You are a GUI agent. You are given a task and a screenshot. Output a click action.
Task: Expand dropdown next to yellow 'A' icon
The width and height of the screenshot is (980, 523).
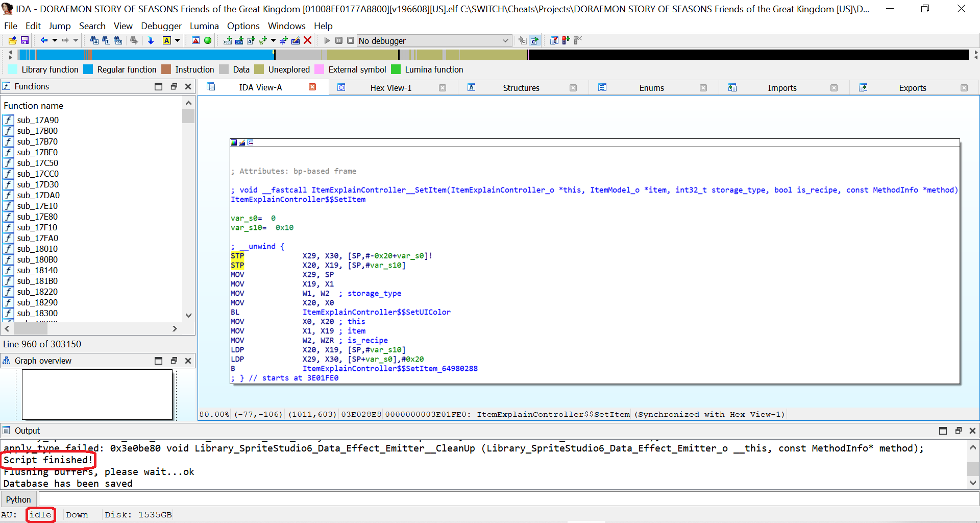click(x=177, y=40)
